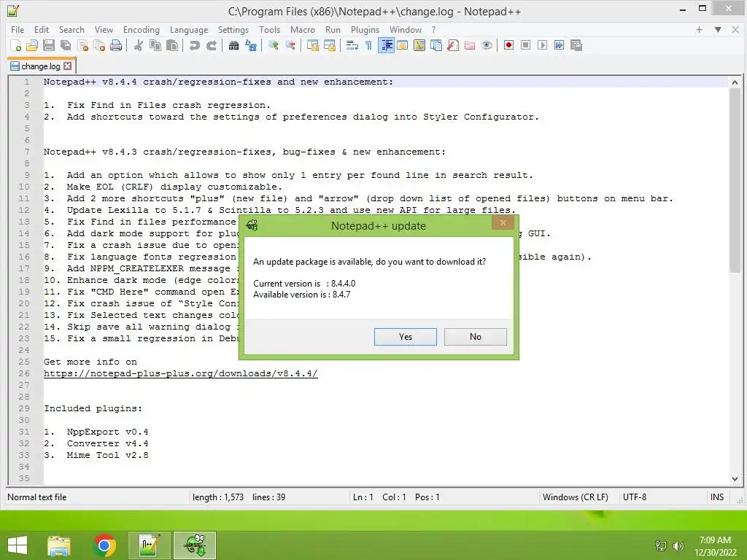Screen dimensions: 747x560
Task: Select the change.log document tab
Action: tap(41, 66)
